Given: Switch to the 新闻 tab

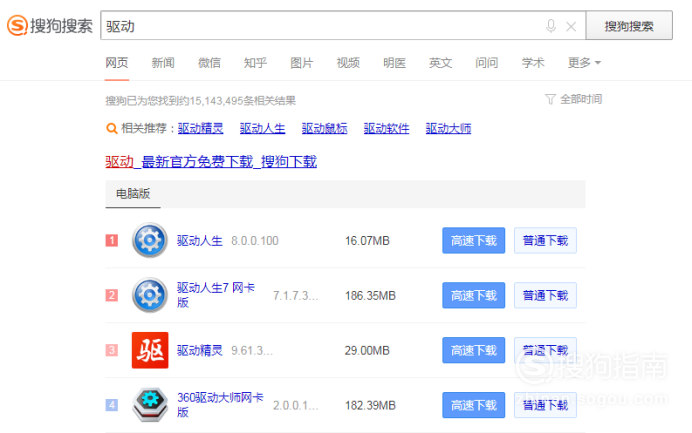Looking at the screenshot, I should point(163,63).
